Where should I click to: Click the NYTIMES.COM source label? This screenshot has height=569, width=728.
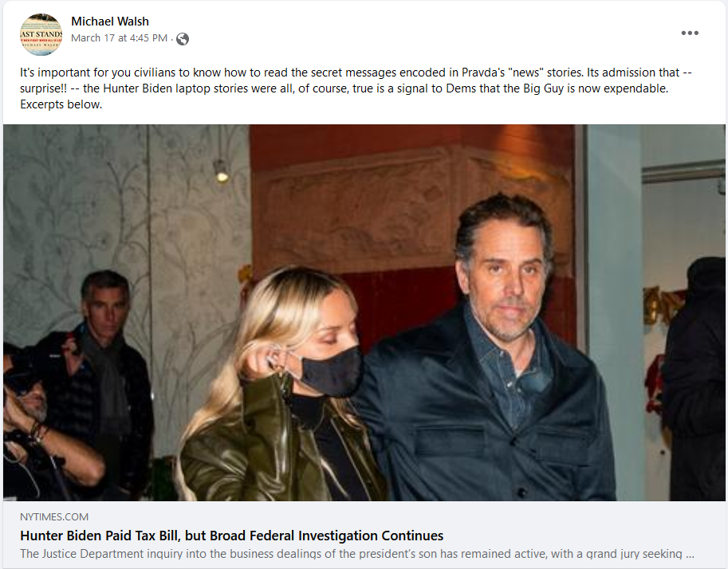[x=54, y=516]
